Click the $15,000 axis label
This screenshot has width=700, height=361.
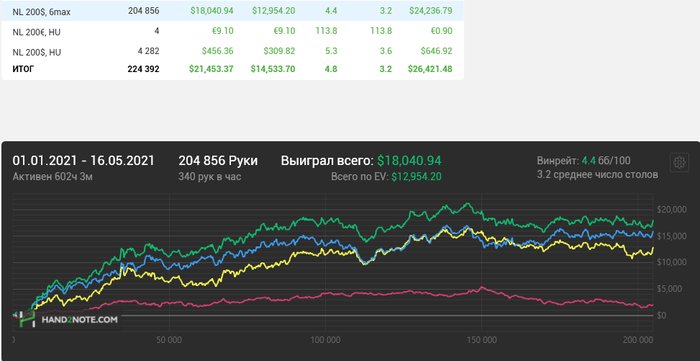point(672,236)
